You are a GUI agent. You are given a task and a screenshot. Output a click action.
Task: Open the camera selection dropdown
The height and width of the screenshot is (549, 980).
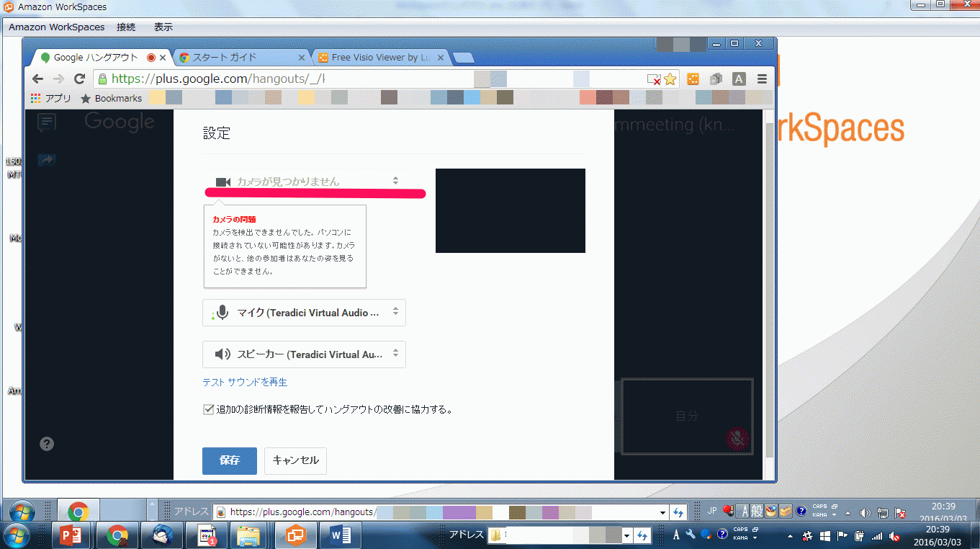pos(305,182)
